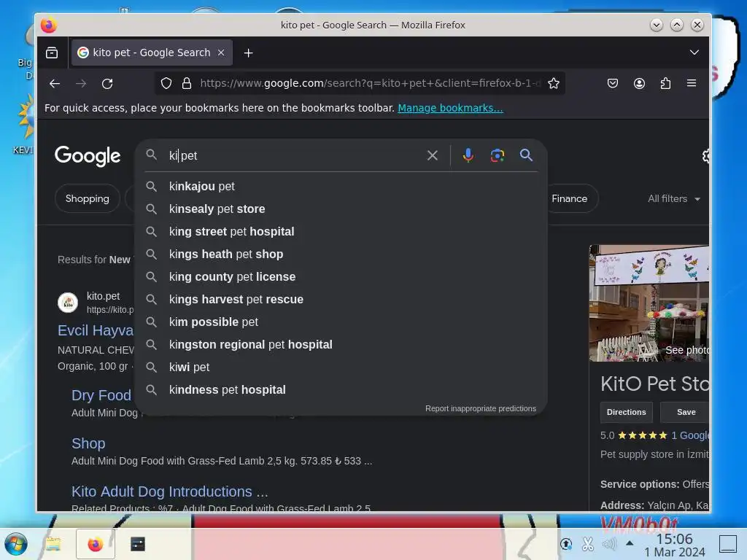Image resolution: width=747 pixels, height=560 pixels.
Task: Click Report inappropriate predictions
Action: [480, 408]
